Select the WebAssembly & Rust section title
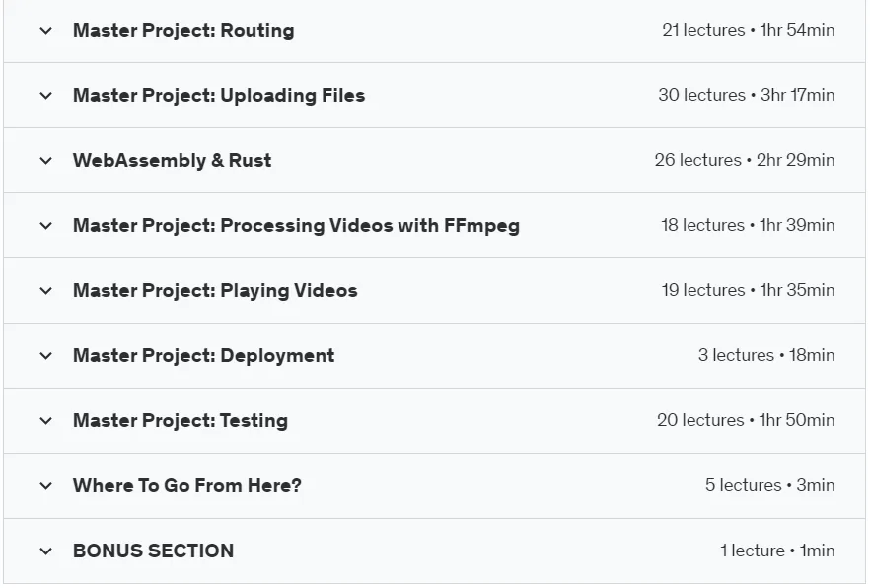This screenshot has height=588, width=870. click(x=172, y=160)
